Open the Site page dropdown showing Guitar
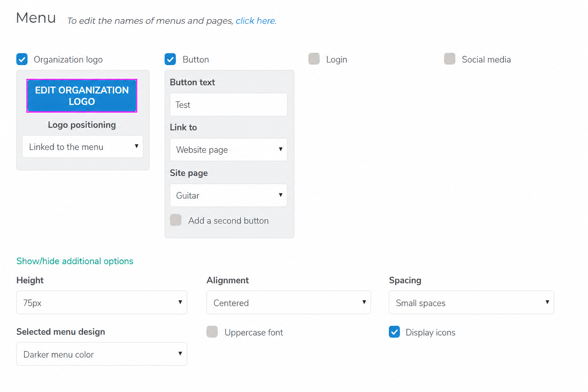This screenshot has width=588, height=392. (x=229, y=195)
